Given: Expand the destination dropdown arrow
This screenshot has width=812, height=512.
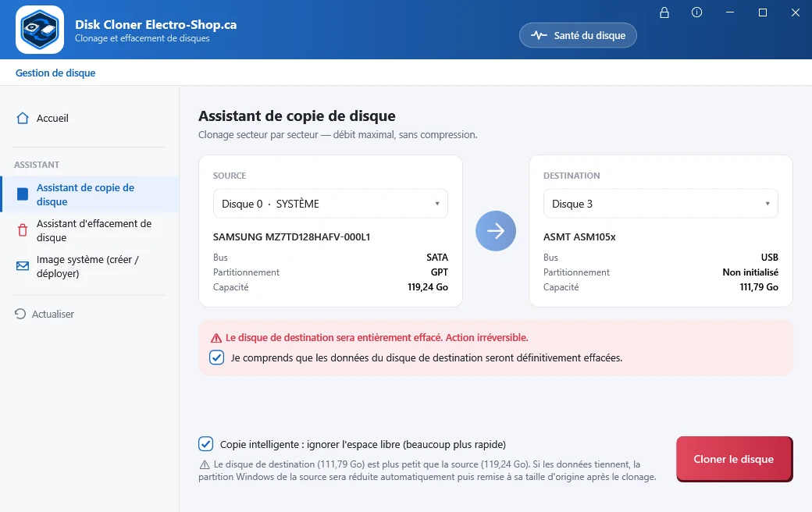Looking at the screenshot, I should pyautogui.click(x=767, y=204).
